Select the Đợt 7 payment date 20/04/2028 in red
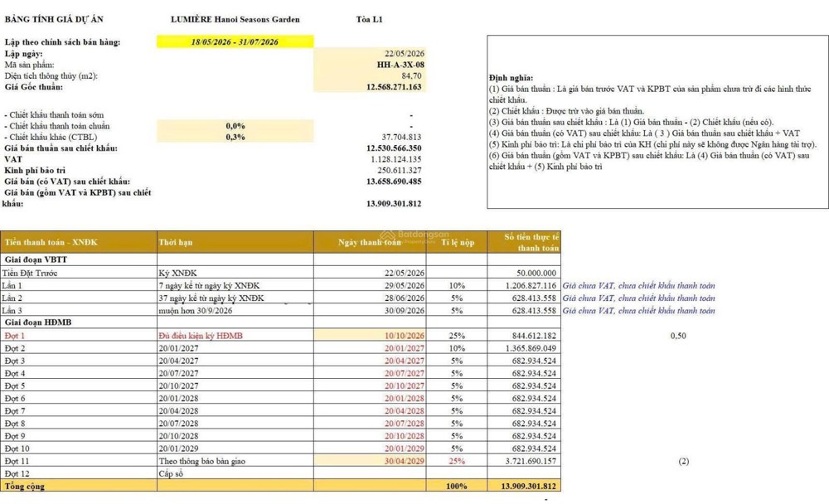The height and width of the screenshot is (504, 829). [405, 411]
